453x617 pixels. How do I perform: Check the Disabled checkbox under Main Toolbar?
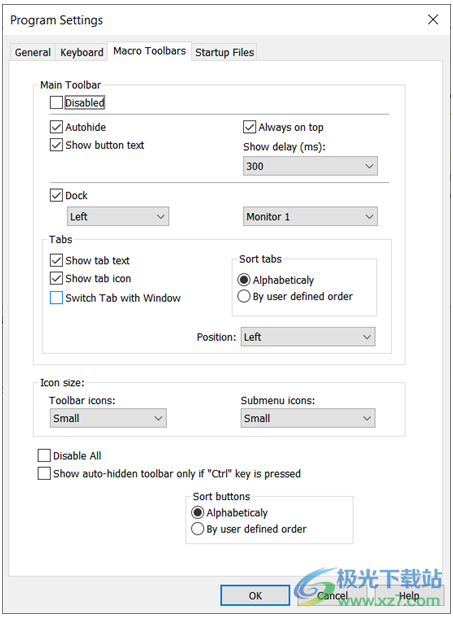pyautogui.click(x=56, y=103)
